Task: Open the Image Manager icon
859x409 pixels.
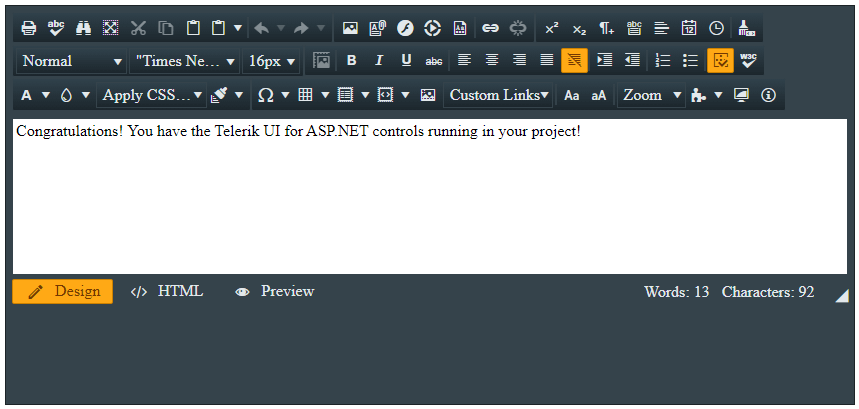Action: 350,28
